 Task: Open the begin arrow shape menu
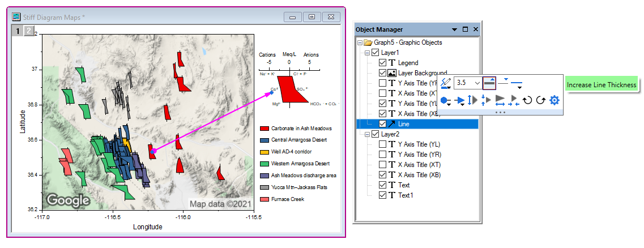446,101
